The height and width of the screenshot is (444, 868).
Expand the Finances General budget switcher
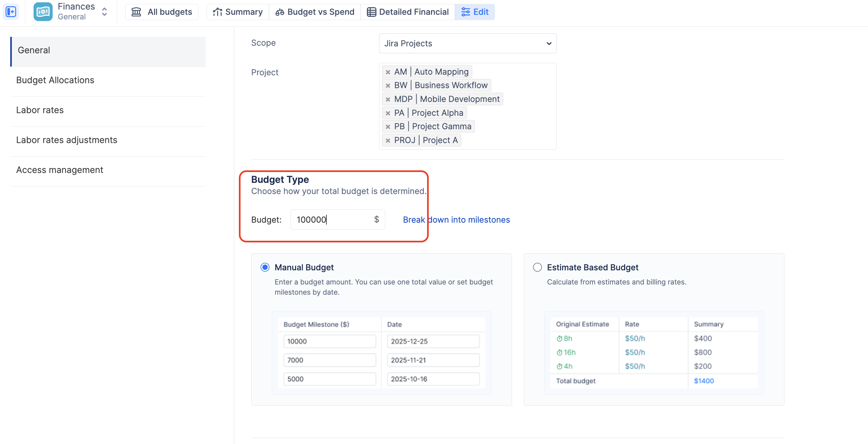104,12
